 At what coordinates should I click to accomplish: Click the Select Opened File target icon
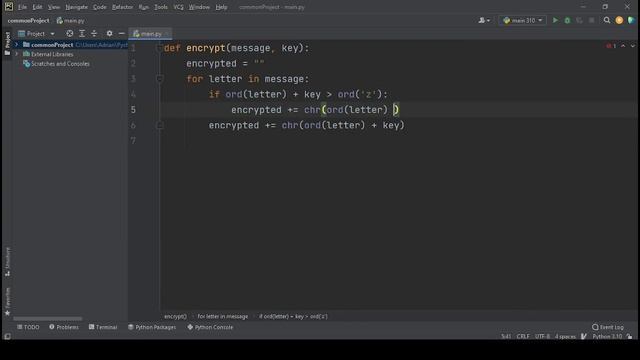point(70,33)
